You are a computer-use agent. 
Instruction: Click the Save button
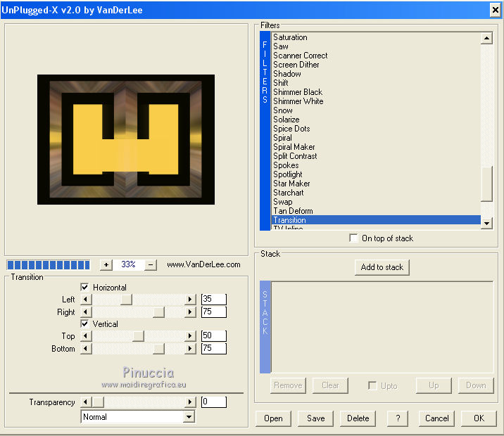(315, 418)
